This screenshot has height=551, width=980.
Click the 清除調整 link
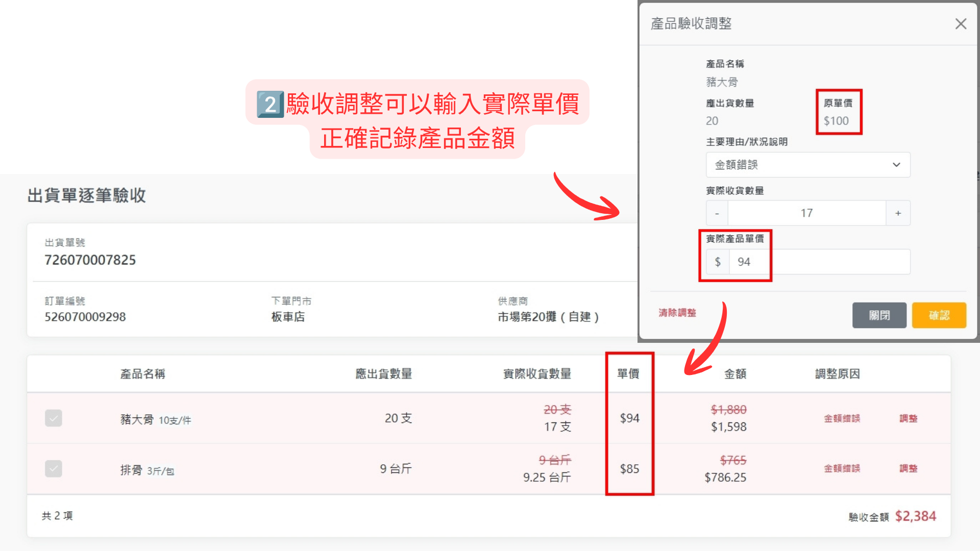[x=677, y=313]
